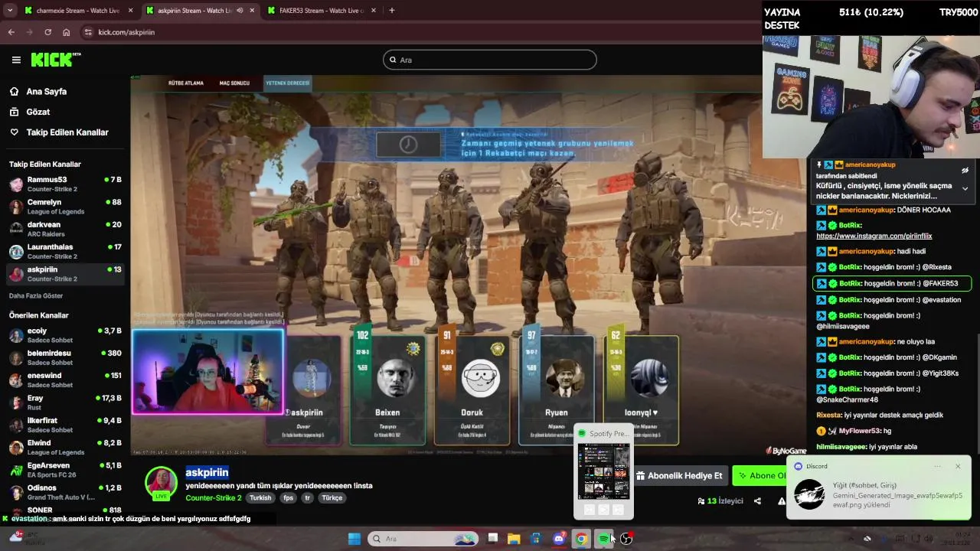The image size is (980, 551).
Task: Click in-game YETENEK DERECESİ tab
Action: tap(287, 83)
